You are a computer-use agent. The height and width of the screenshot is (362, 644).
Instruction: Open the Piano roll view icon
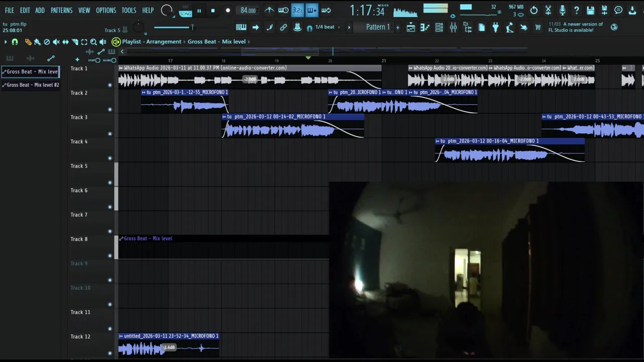point(425,28)
